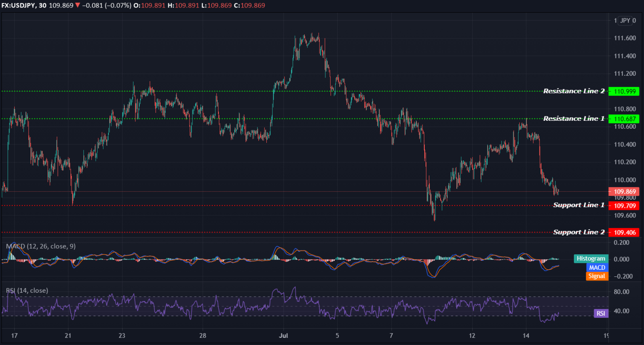
Task: Click the close value C:109.869
Action: [x=250, y=6]
